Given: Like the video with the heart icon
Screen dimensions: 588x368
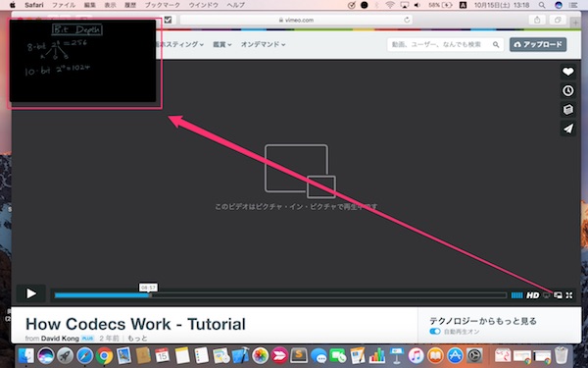Looking at the screenshot, I should click(568, 72).
